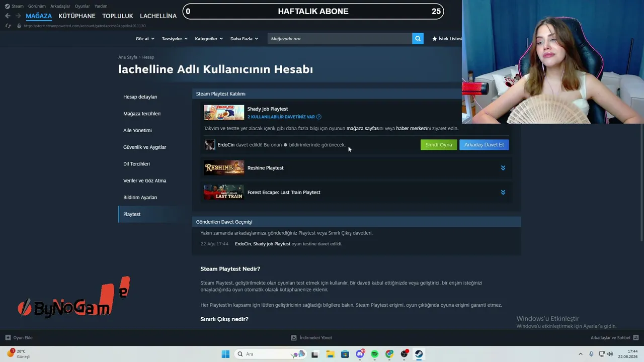Image resolution: width=644 pixels, height=362 pixels.
Task: Expand the Reshine Playtest row
Action: tap(503, 168)
